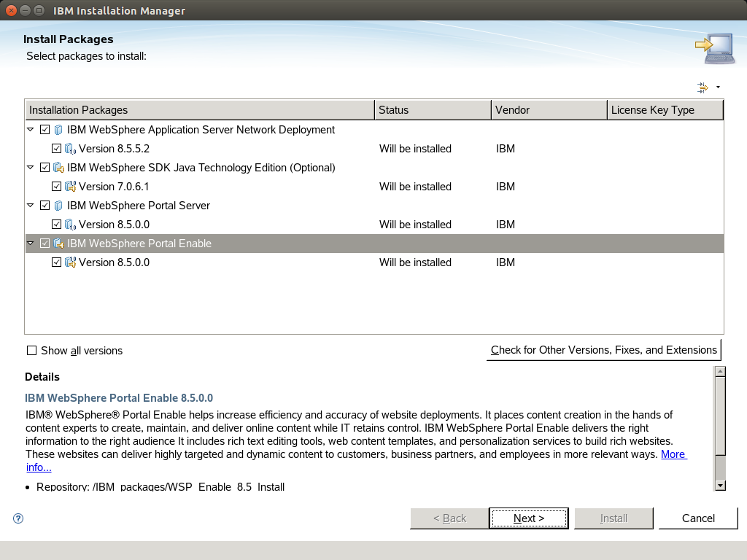Click the Will be installed status for Version 8.5.5.2
Viewport: 747px width, 560px height.
tap(415, 149)
